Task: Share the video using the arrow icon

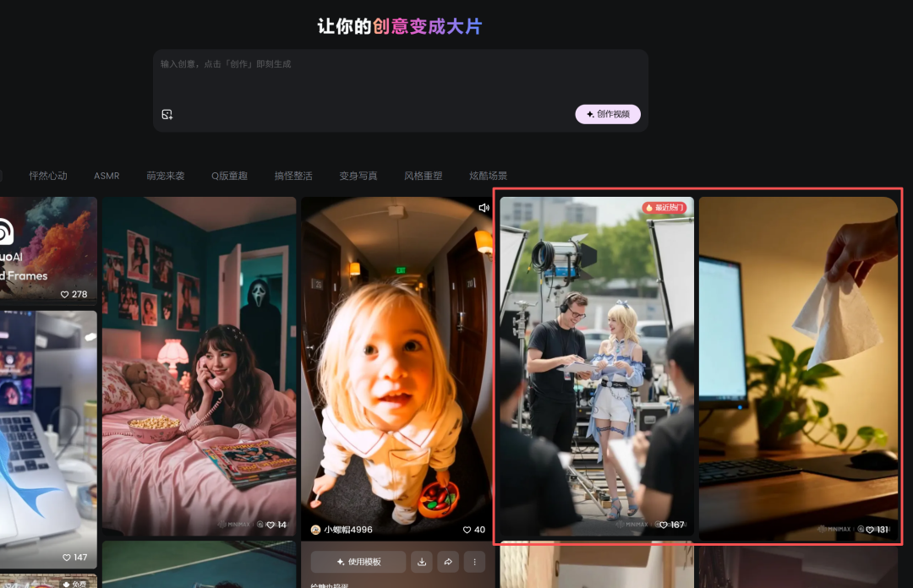Action: [448, 562]
